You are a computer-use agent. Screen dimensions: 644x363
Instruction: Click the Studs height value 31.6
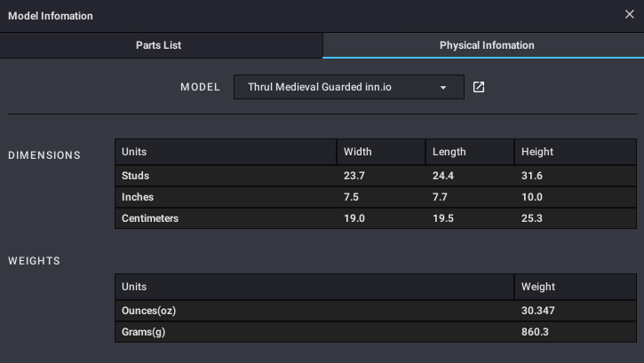click(x=532, y=176)
